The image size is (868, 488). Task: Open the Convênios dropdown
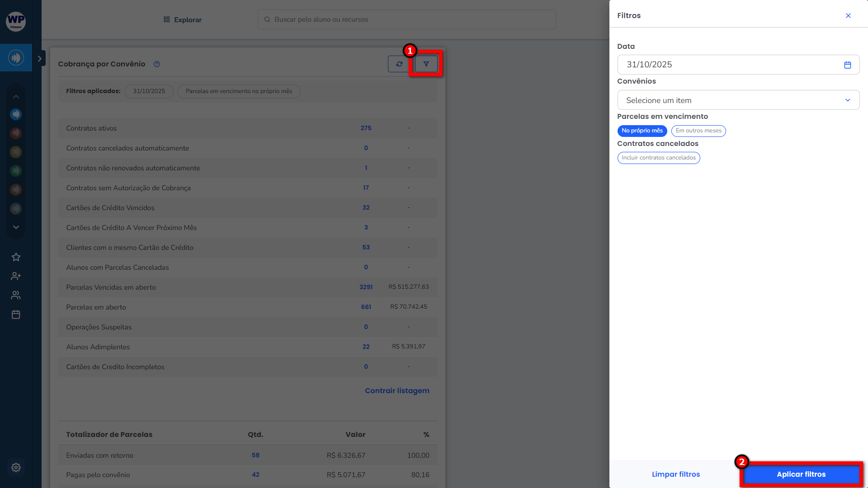738,100
